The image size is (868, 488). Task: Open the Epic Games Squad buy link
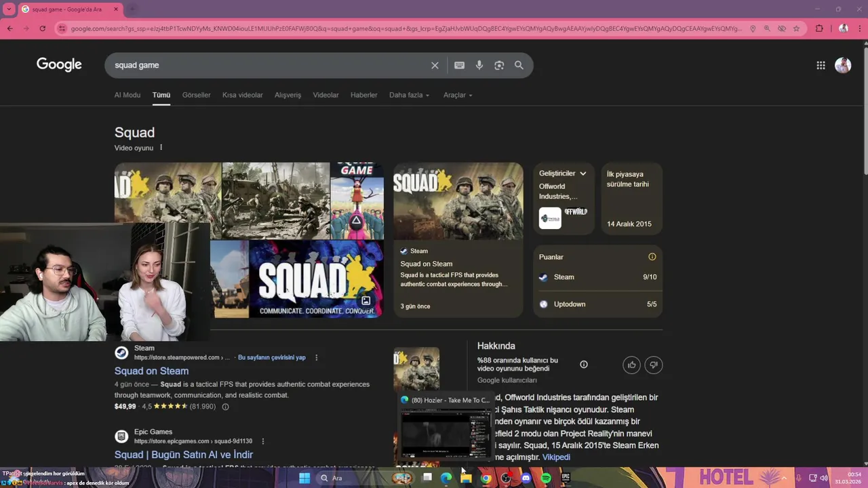click(x=184, y=455)
